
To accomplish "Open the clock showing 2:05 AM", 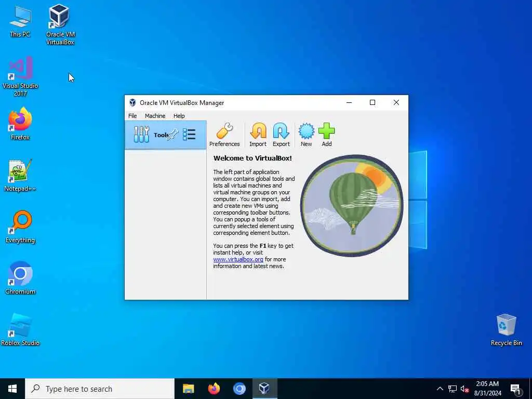I will click(x=487, y=389).
